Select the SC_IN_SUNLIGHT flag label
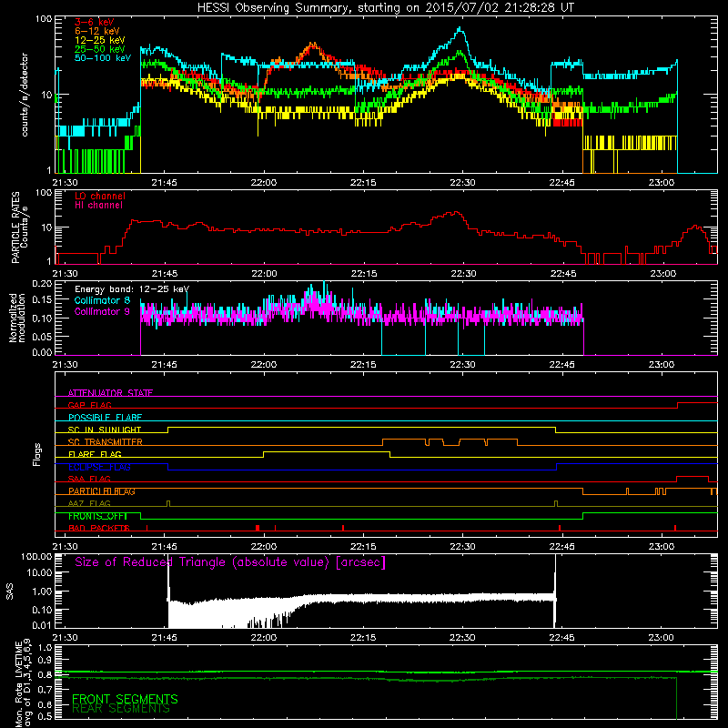 click(x=105, y=430)
